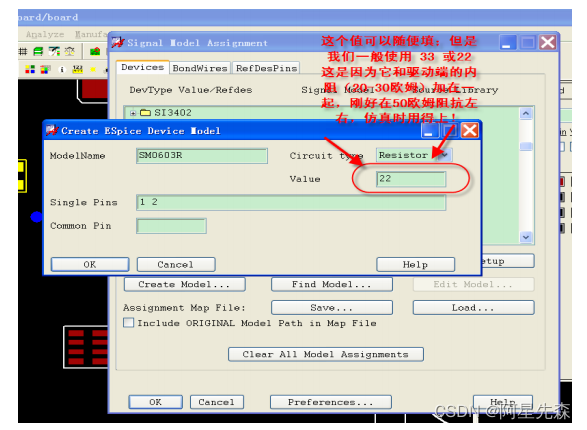The width and height of the screenshot is (587, 430).
Task: Confirm Create ESpice Device Model with OK
Action: point(90,265)
